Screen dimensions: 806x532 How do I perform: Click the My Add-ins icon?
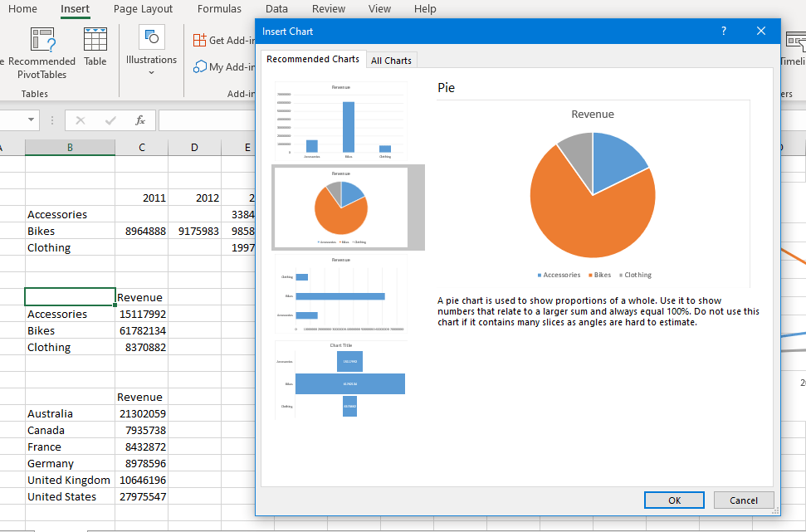coord(200,66)
